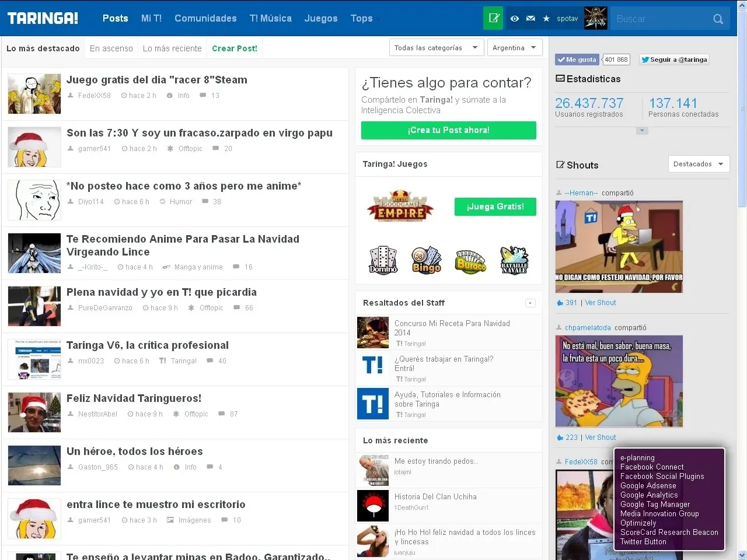Click Historia Del Clan Uchiha thumbnail
747x560 pixels.
[373, 506]
